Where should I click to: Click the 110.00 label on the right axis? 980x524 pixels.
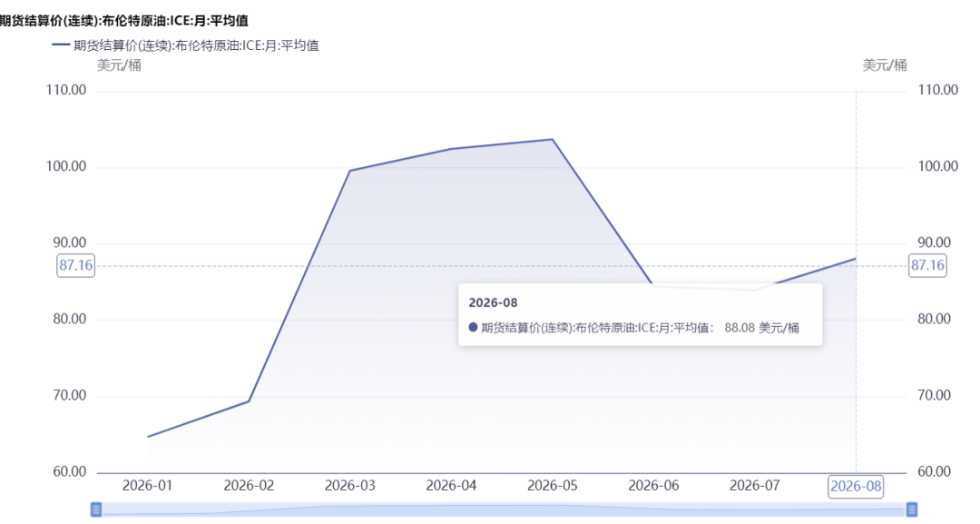937,90
